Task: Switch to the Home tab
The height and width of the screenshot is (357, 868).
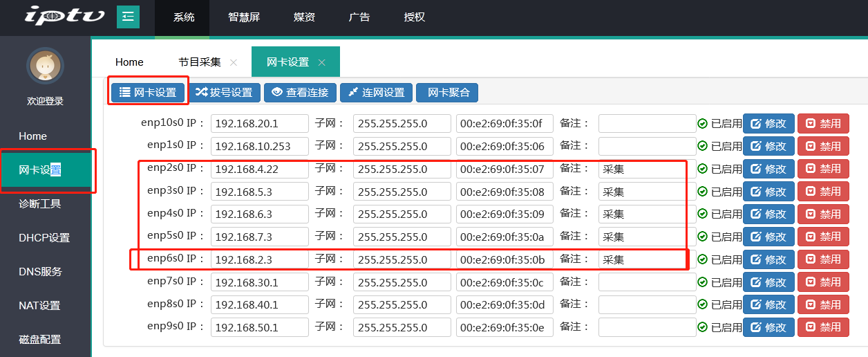Action: pos(129,62)
